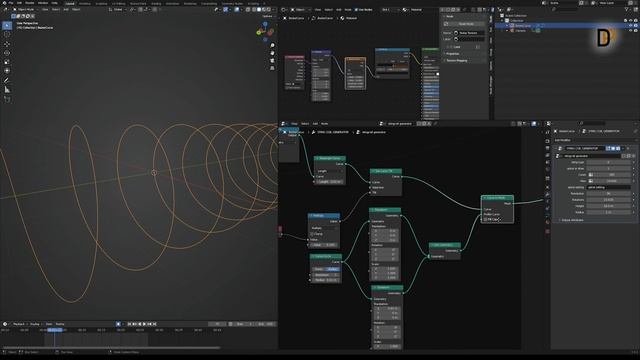The height and width of the screenshot is (360, 640).
Task: Open the File menu
Action: coord(11,3)
